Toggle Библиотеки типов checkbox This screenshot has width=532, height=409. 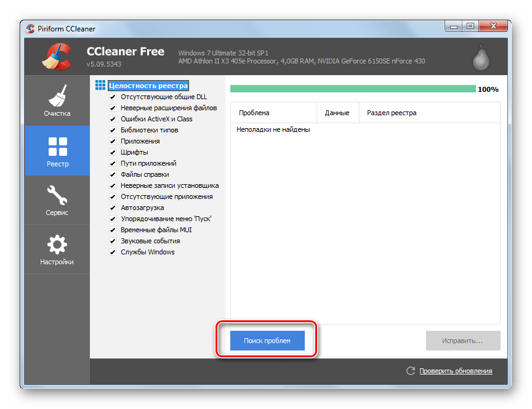pyautogui.click(x=113, y=131)
